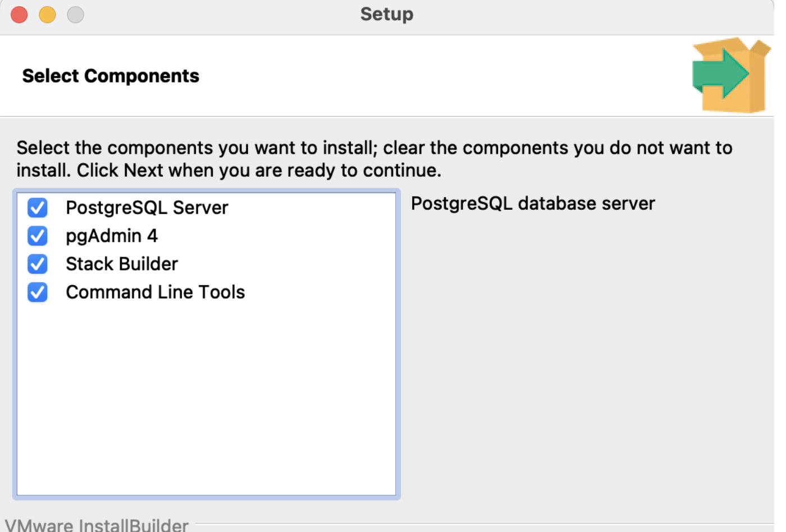
Task: Click the separator line beside VMware InstallBuilder
Action: click(x=483, y=525)
